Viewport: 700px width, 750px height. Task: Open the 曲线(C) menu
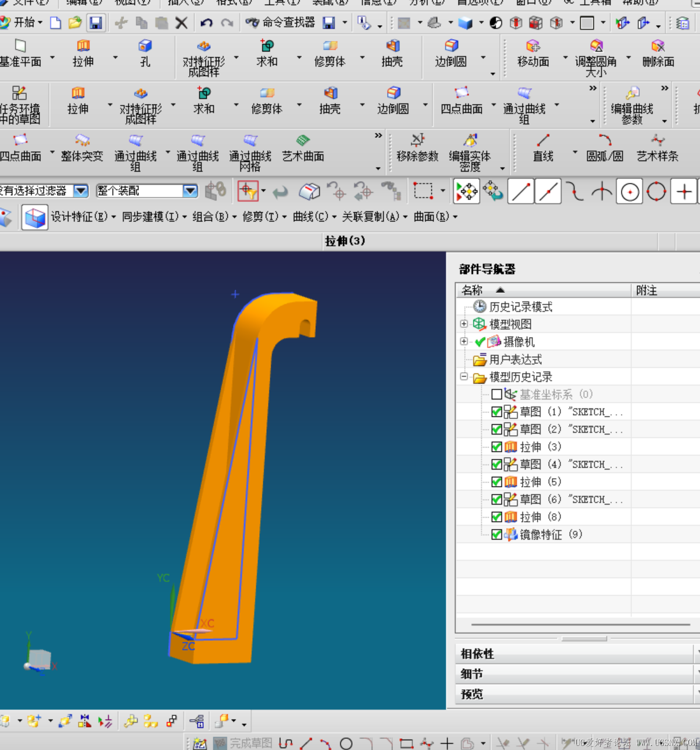315,217
